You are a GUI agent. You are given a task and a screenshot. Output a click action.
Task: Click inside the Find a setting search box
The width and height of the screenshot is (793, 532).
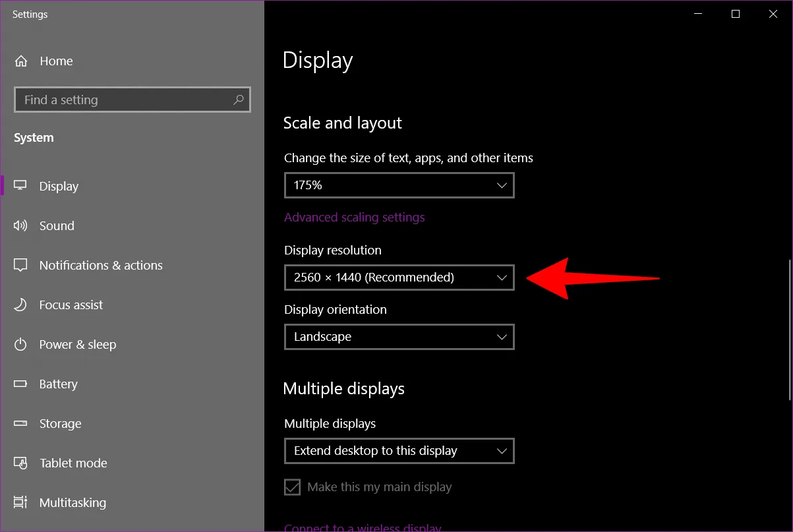(132, 100)
